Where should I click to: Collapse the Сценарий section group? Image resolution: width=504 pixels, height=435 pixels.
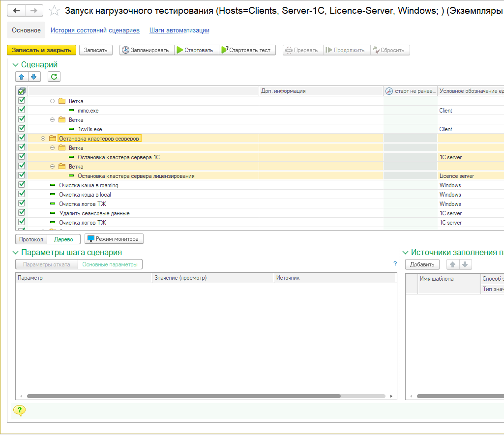pos(15,65)
